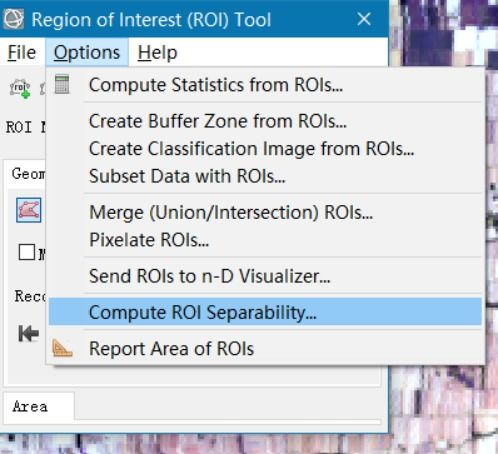This screenshot has height=454, width=498.
Task: Toggle the checkbox below the polygon tool
Action: 27,252
